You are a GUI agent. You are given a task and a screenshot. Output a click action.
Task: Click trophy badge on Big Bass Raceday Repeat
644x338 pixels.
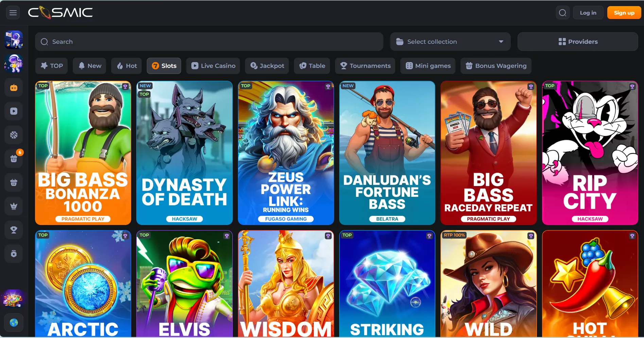[x=531, y=87]
